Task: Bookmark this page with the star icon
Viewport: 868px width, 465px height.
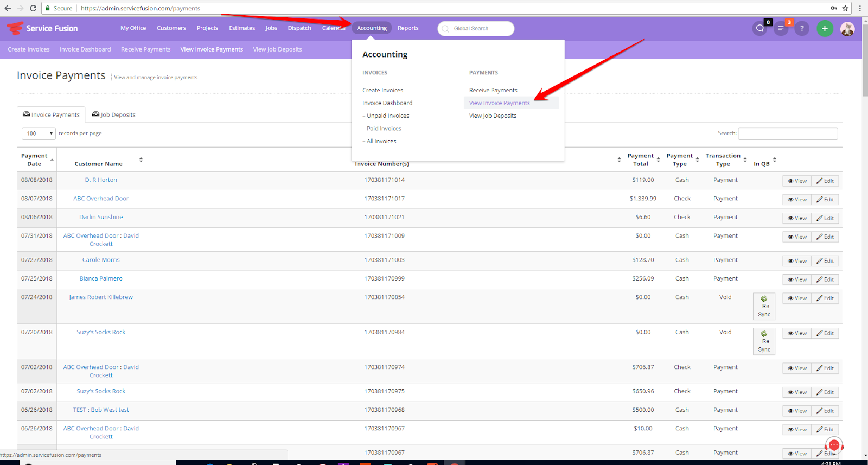Action: (x=845, y=8)
